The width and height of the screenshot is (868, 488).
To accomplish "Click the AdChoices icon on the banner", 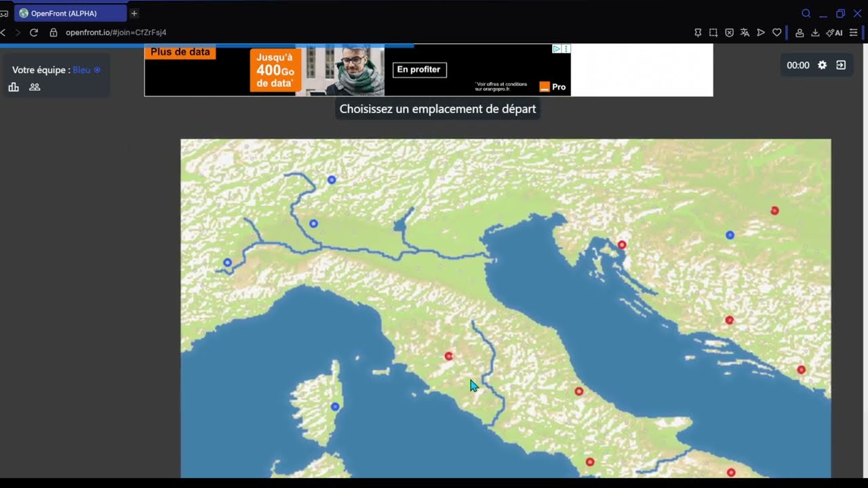I will (556, 49).
